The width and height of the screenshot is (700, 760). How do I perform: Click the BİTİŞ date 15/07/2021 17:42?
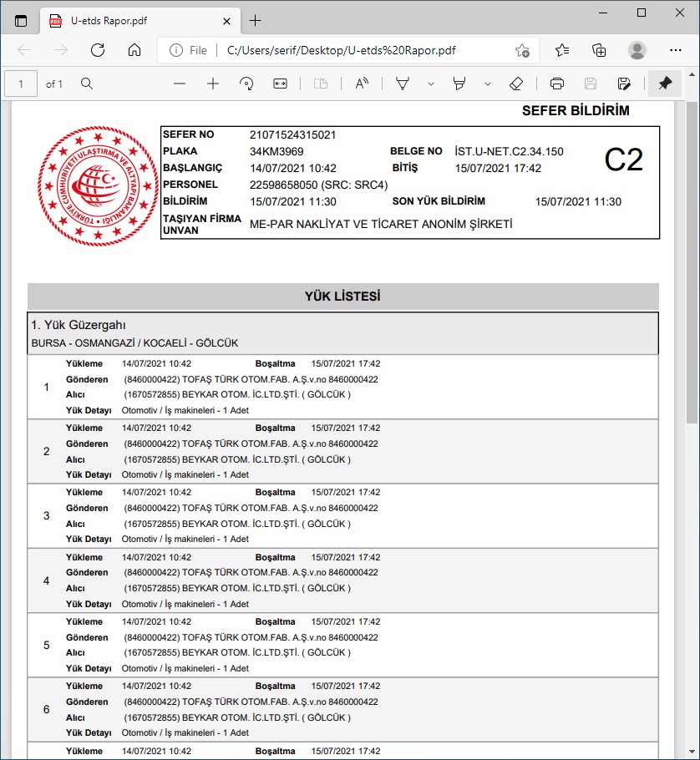coord(498,168)
